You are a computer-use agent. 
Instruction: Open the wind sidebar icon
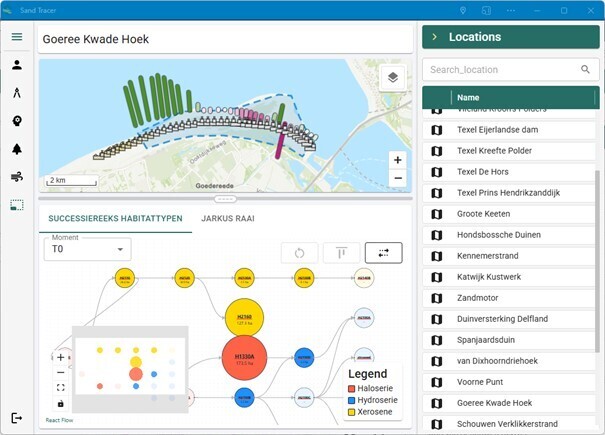tap(17, 177)
